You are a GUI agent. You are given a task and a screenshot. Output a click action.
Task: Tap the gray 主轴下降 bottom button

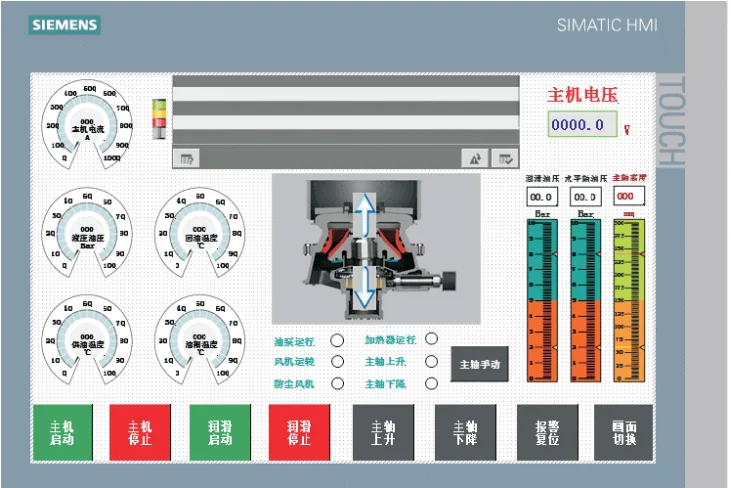point(465,433)
